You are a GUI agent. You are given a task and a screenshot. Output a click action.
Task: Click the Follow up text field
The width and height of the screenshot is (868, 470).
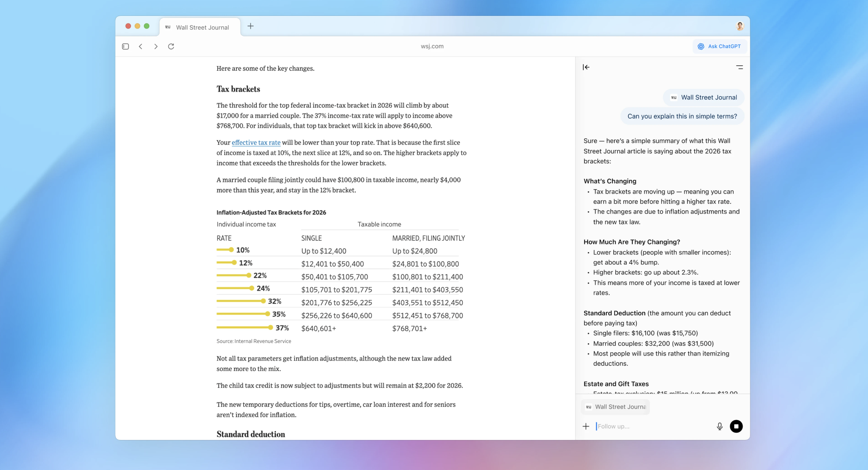(x=653, y=426)
